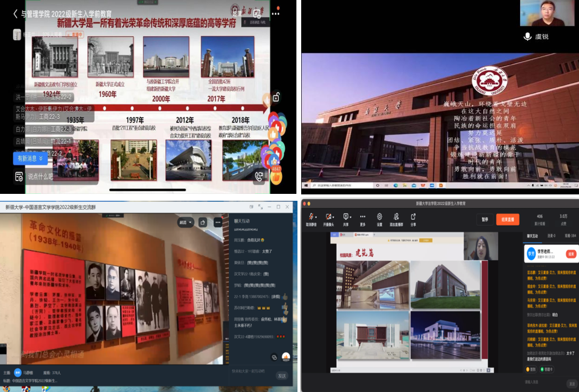Click the Edge browser icon in shared-screen taskbar

(x=396, y=185)
